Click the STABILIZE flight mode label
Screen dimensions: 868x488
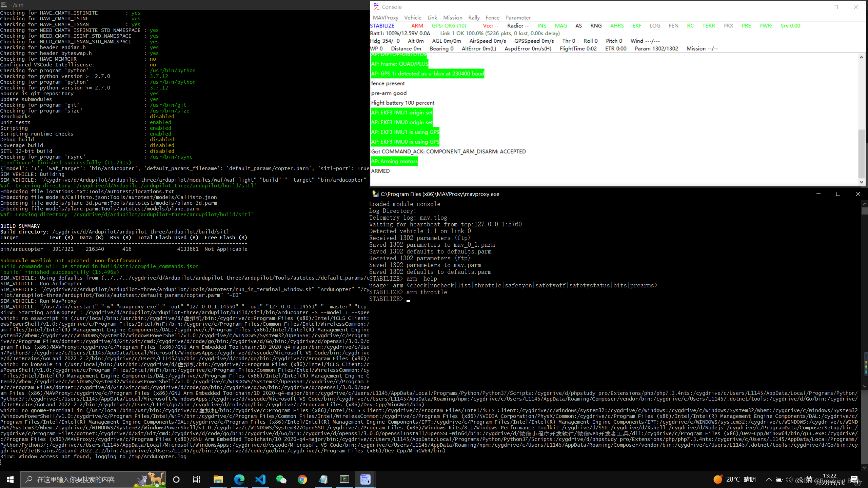(x=382, y=25)
